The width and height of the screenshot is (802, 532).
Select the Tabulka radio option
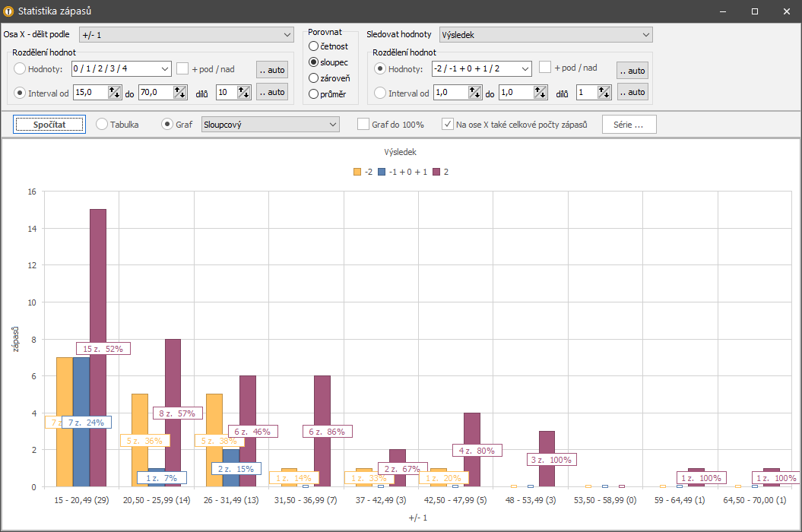tap(102, 124)
